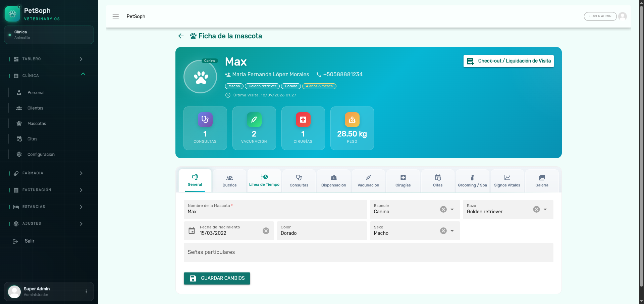
Task: Click the 4 años 6 meses age chip
Action: (319, 86)
